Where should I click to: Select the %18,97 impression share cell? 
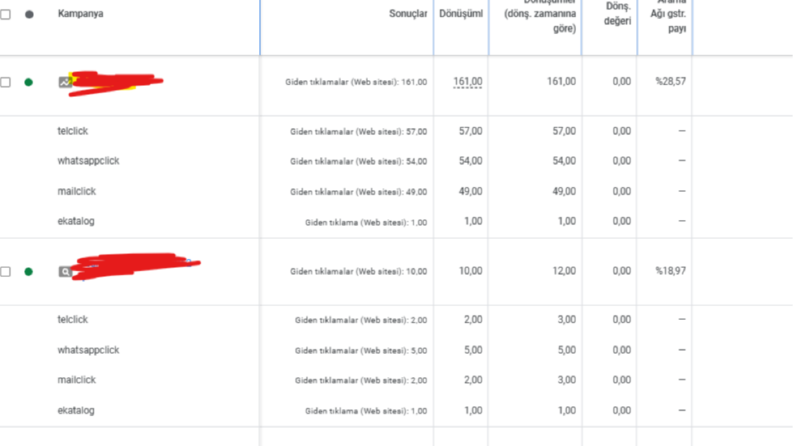(671, 271)
